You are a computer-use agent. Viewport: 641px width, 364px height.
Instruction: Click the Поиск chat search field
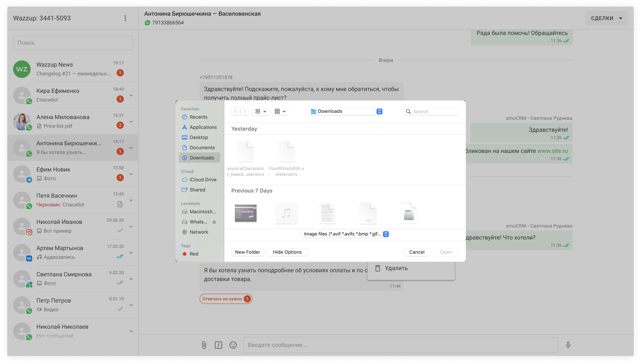coord(73,43)
